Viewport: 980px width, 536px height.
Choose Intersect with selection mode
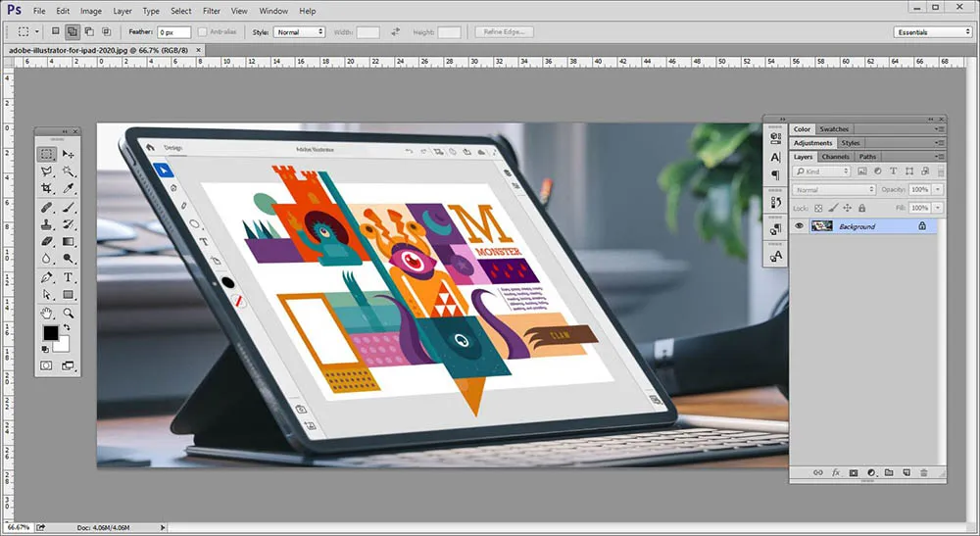[106, 31]
